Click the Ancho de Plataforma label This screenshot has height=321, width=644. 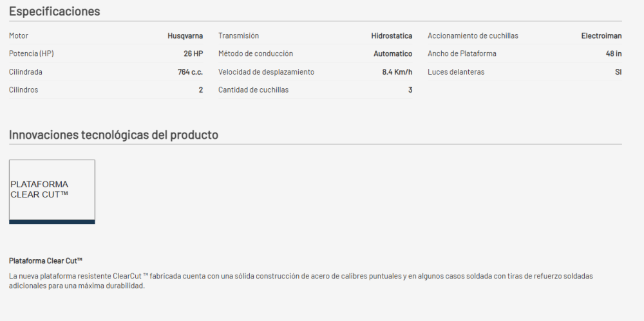(462, 54)
